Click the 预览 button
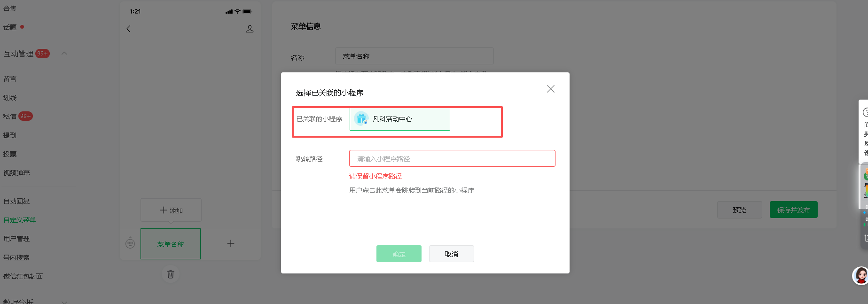The width and height of the screenshot is (868, 304). tap(739, 210)
